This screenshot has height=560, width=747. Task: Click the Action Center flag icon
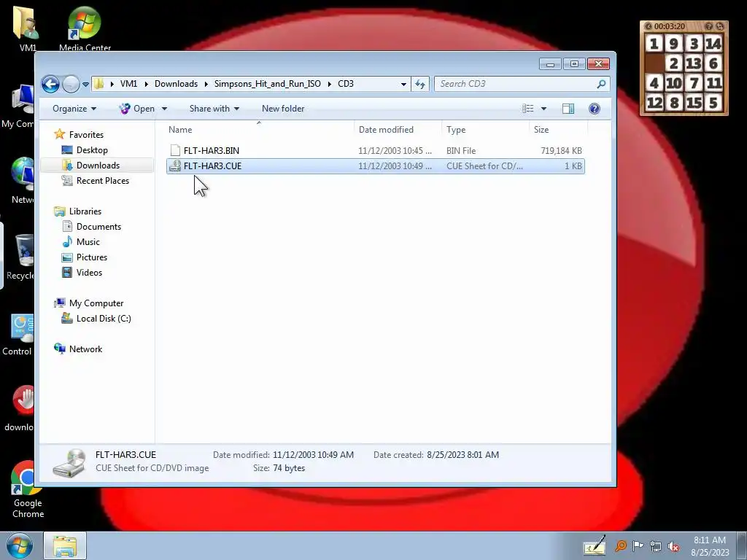638,546
